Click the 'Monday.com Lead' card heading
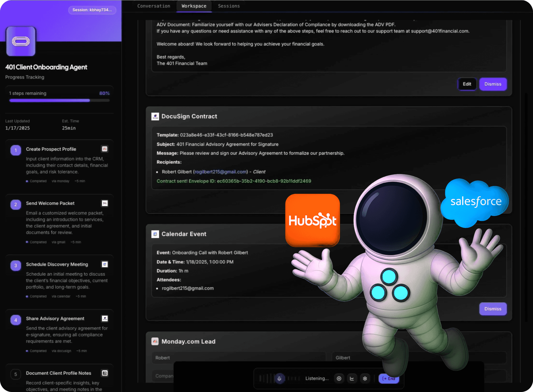Image resolution: width=533 pixels, height=392 pixels. (188, 341)
